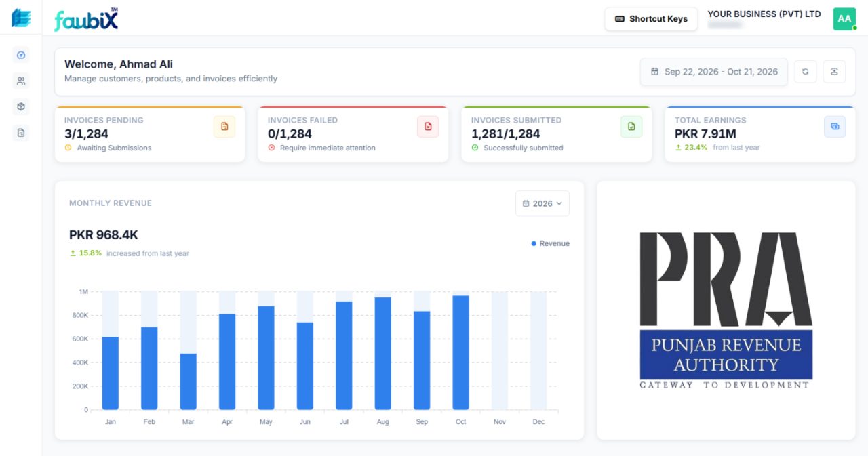Viewport: 868px width, 456px height.
Task: Click the INVOICES PENDING label
Action: click(104, 120)
